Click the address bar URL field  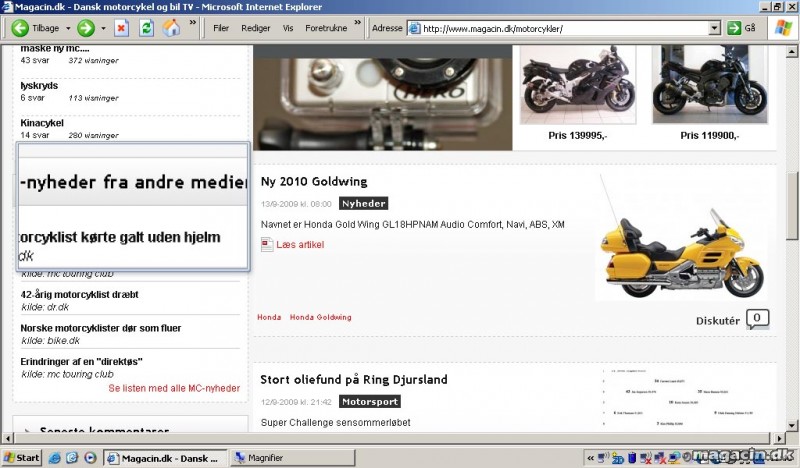point(565,29)
